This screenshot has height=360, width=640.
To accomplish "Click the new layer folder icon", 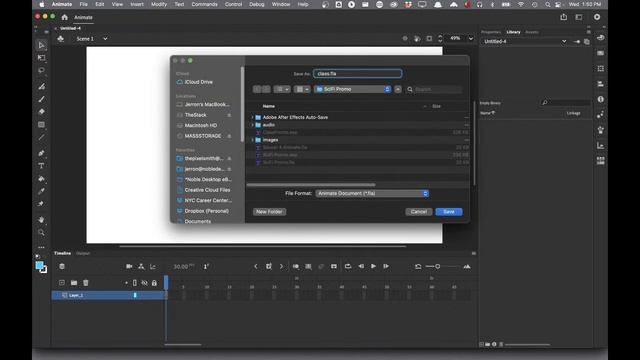I will pyautogui.click(x=74, y=282).
